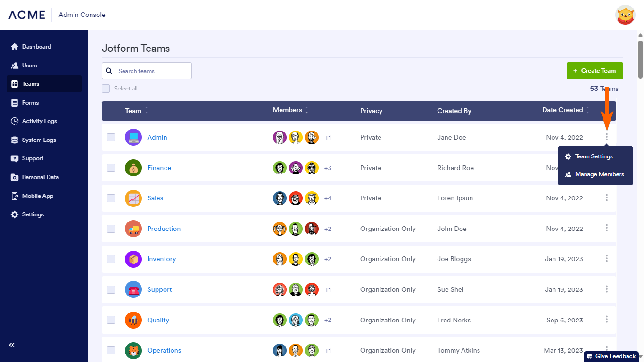The image size is (644, 362).
Task: Select the Production team checkbox
Action: point(111,229)
